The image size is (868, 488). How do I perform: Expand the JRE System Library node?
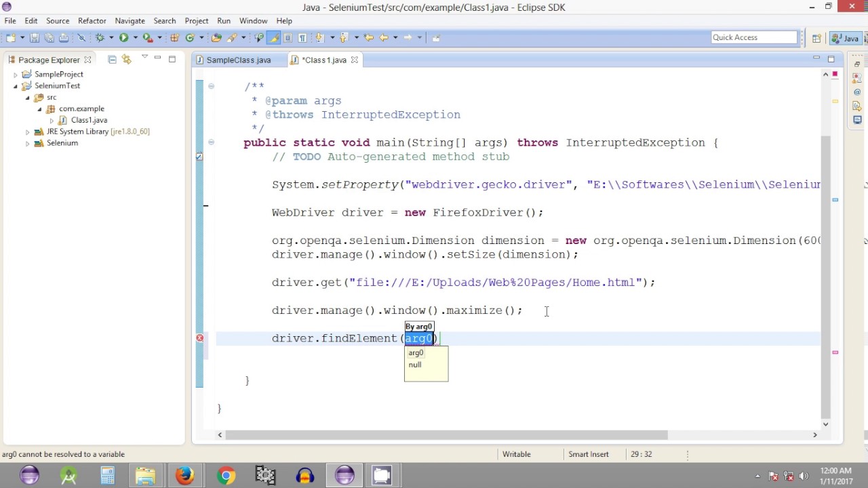click(x=28, y=132)
